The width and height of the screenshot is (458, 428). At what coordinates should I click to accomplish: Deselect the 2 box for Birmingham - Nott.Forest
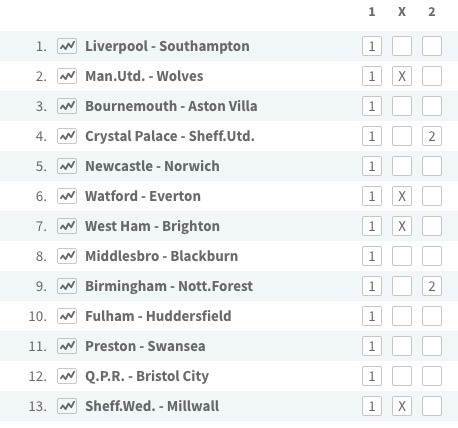tap(432, 286)
